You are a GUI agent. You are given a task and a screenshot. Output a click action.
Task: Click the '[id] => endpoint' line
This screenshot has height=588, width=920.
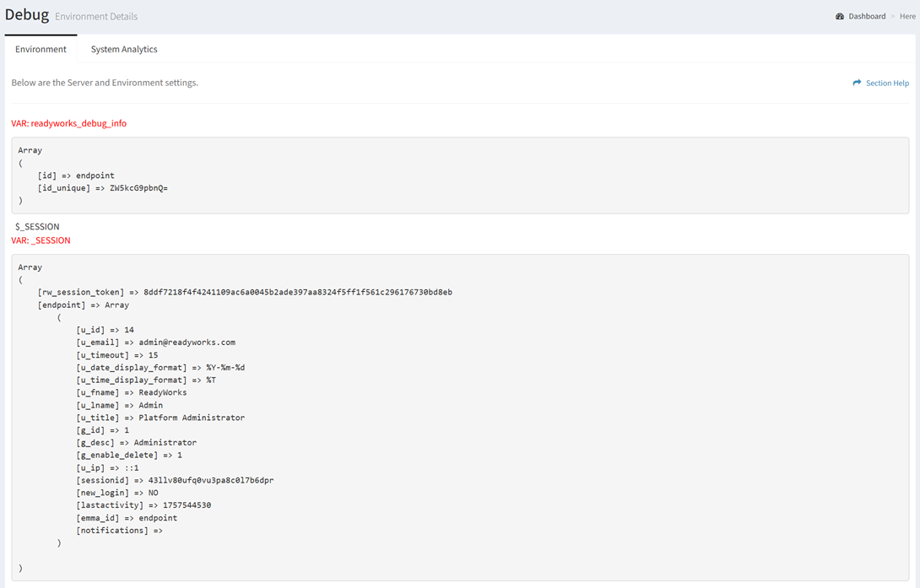click(x=76, y=175)
